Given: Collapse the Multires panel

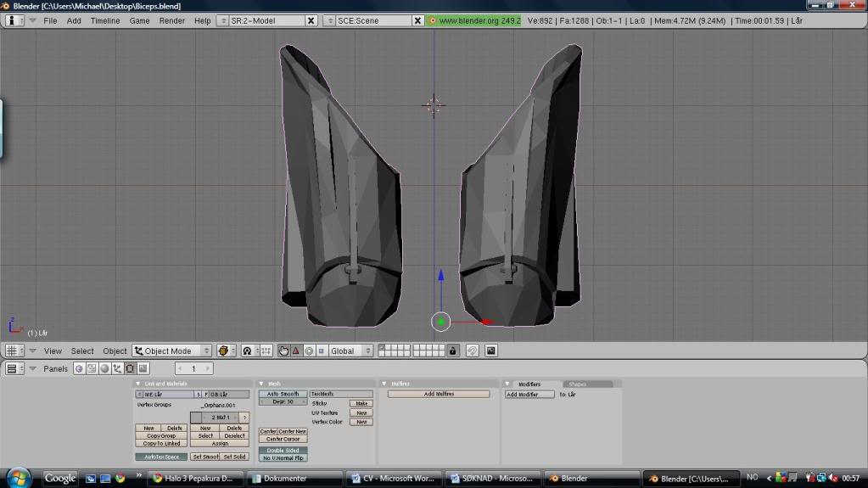Looking at the screenshot, I should pyautogui.click(x=384, y=384).
